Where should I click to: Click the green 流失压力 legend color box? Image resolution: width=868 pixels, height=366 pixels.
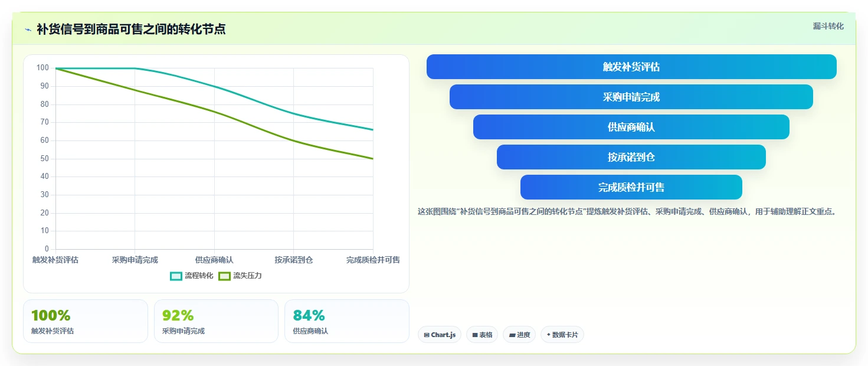(224, 276)
